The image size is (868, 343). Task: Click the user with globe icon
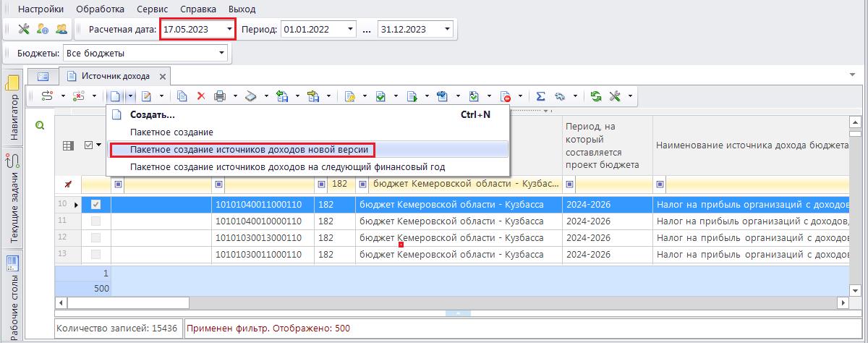43,30
